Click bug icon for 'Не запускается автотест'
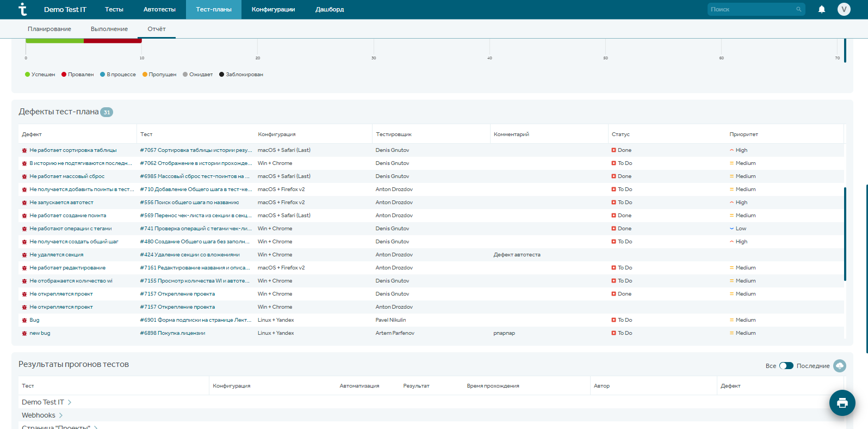 24,203
